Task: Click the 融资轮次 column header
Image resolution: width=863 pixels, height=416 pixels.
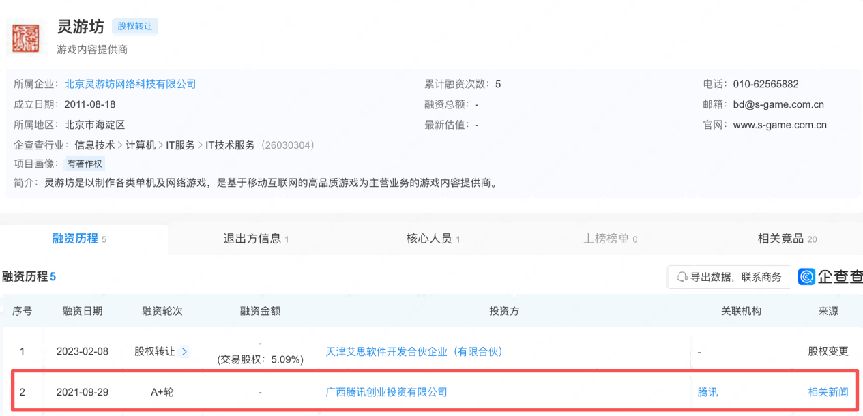Action: click(162, 311)
